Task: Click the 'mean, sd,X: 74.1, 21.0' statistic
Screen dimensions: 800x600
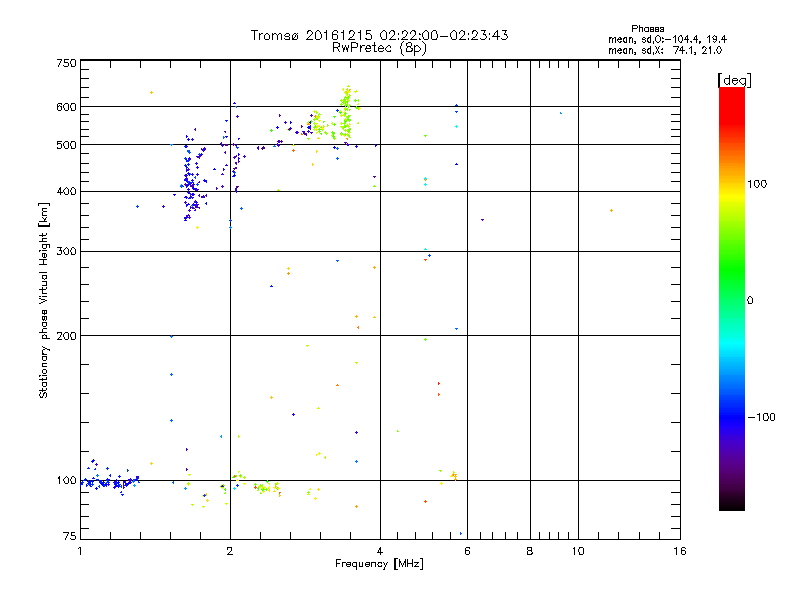Action: (x=665, y=50)
